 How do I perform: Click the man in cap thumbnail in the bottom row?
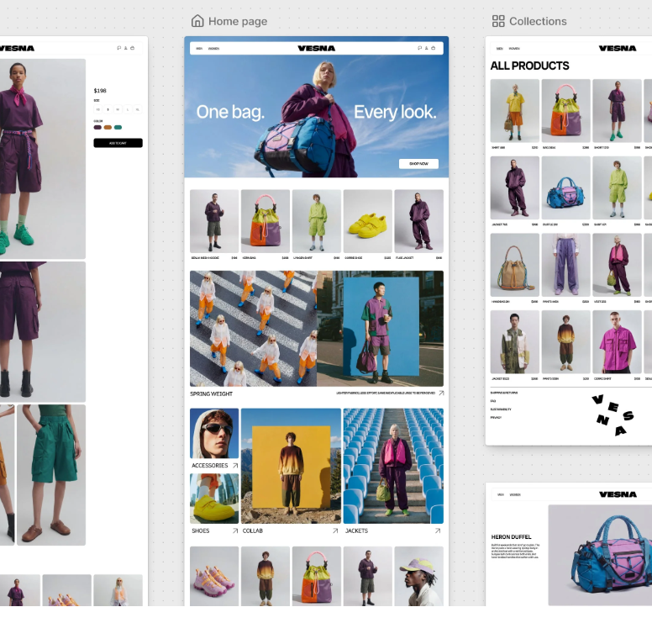(x=418, y=576)
